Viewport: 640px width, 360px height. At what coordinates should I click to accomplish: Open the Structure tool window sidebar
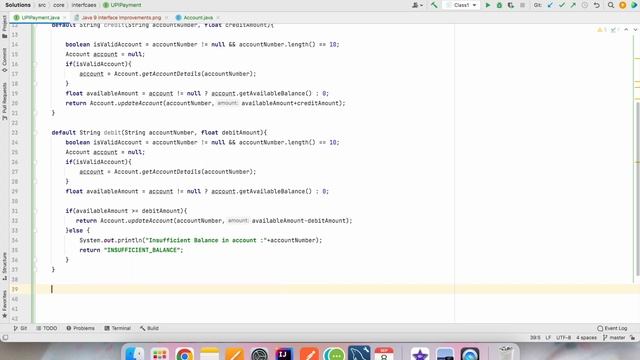click(x=4, y=266)
